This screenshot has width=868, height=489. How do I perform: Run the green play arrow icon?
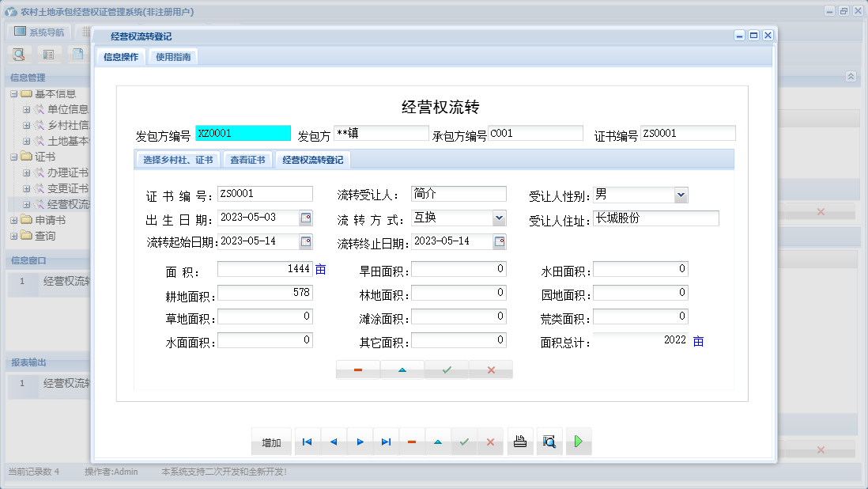(x=579, y=441)
